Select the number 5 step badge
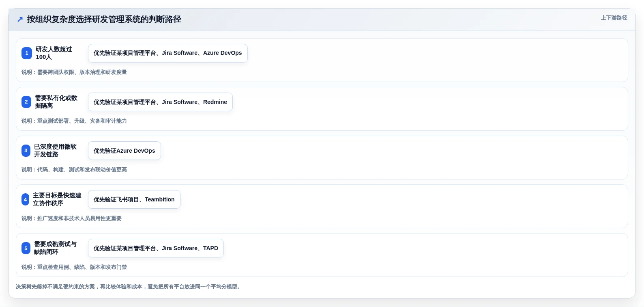 coord(26,248)
